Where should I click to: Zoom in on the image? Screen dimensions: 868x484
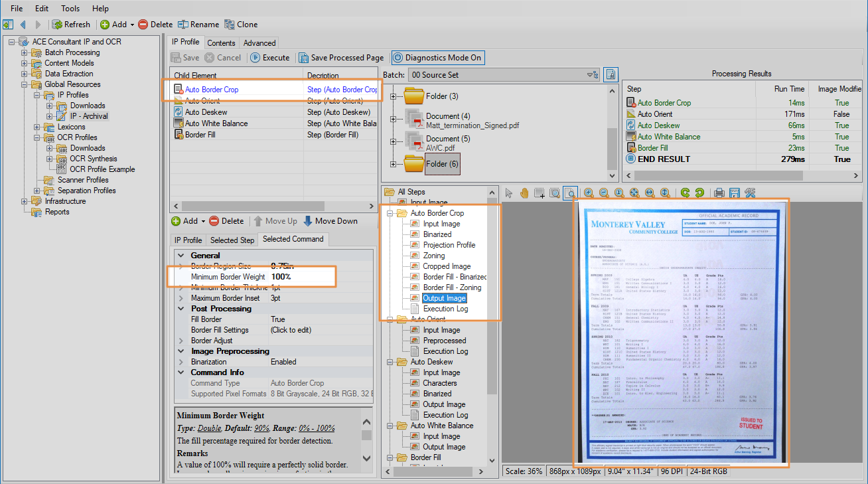click(589, 193)
